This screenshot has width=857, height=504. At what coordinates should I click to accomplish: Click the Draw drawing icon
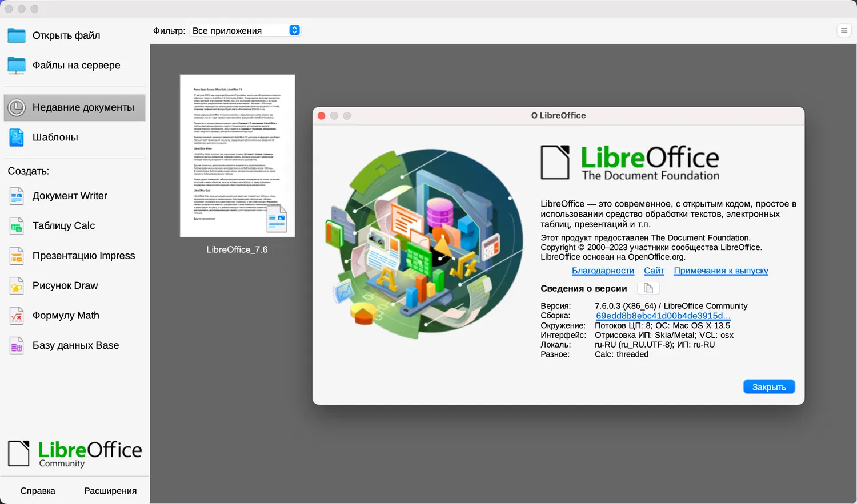(x=17, y=285)
